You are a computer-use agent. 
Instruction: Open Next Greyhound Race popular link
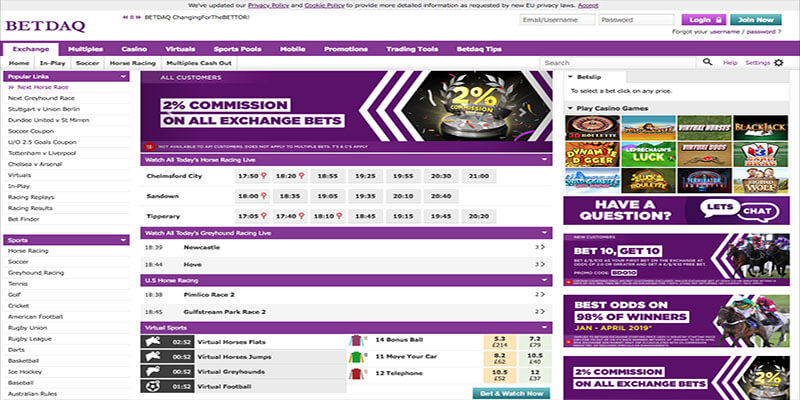41,98
